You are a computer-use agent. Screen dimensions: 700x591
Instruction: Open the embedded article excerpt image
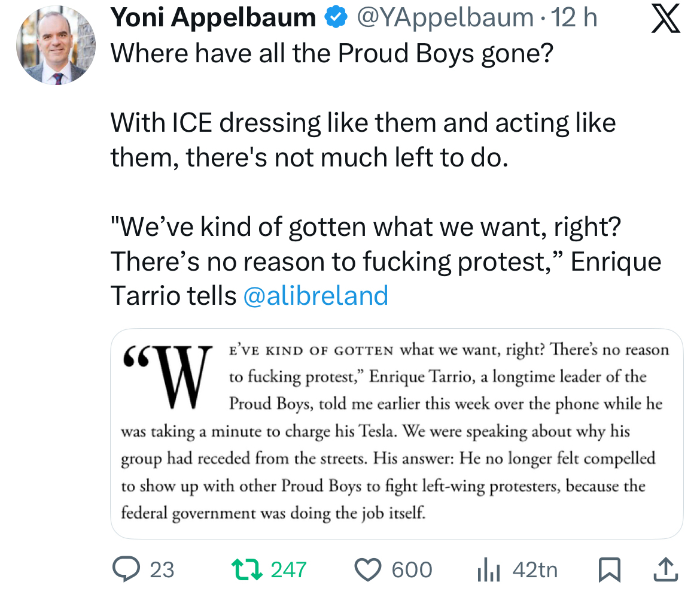click(x=396, y=432)
